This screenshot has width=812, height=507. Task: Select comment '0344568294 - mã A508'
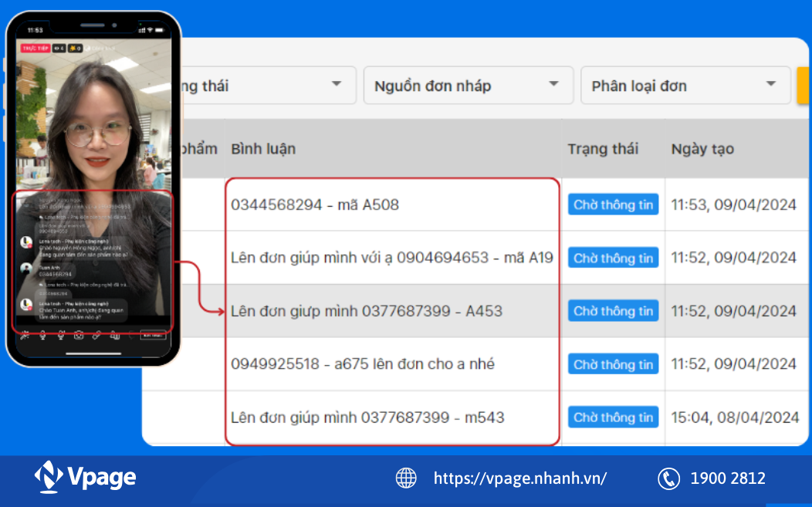click(315, 204)
